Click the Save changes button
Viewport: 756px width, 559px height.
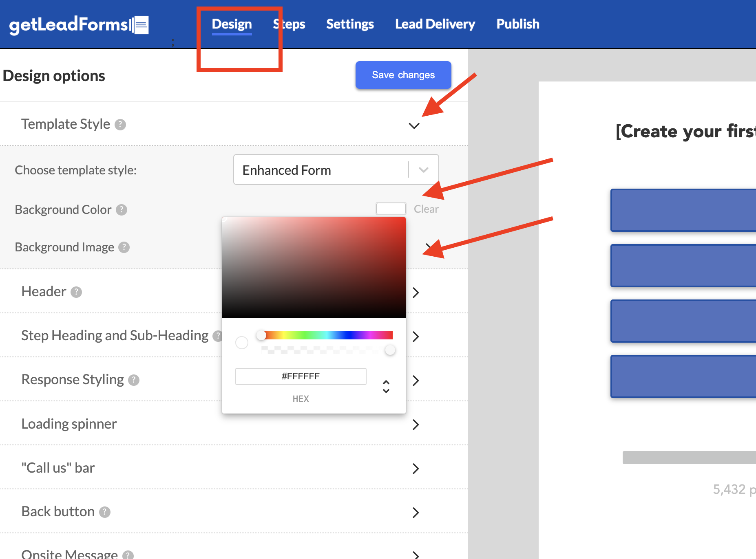point(403,75)
